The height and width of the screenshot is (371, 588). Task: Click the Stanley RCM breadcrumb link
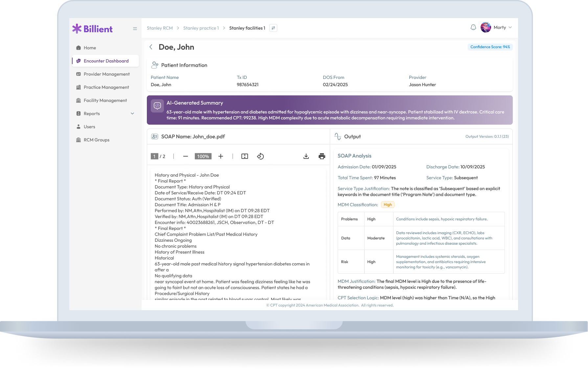coord(160,28)
